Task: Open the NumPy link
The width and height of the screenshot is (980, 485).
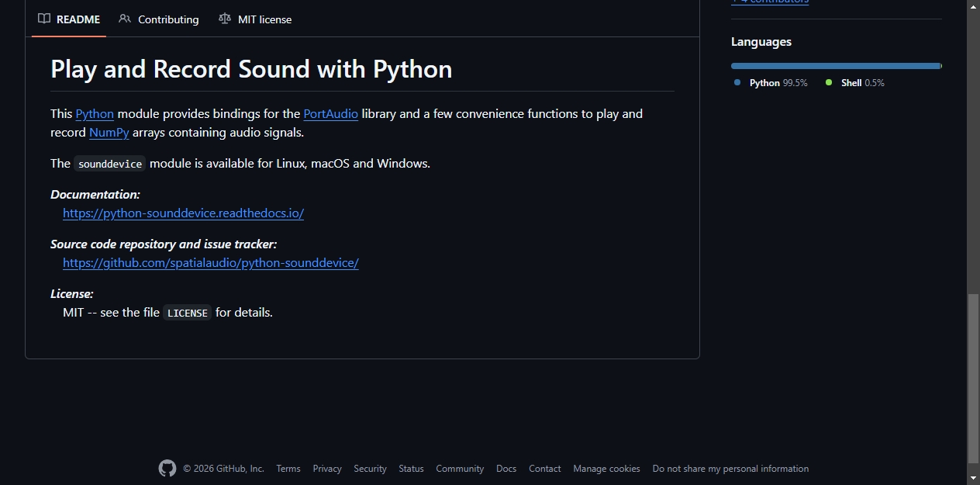Action: pos(109,132)
